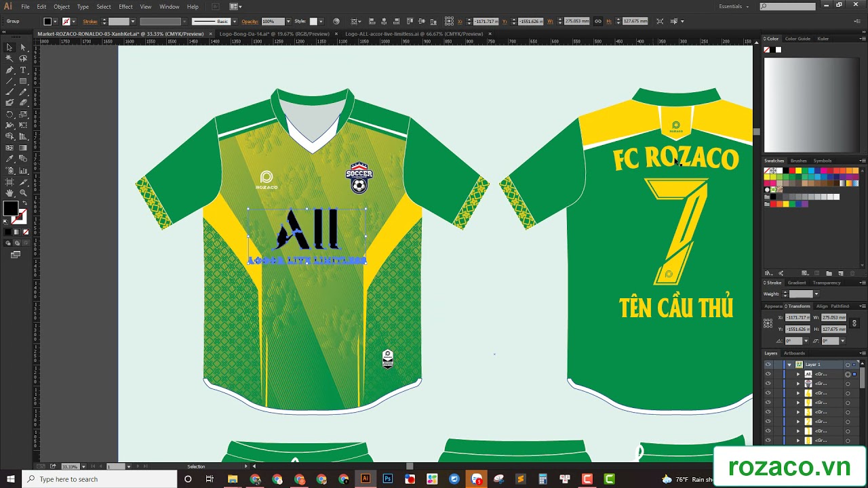The height and width of the screenshot is (488, 868).
Task: Click the zoom level field 33.33%
Action: tap(69, 466)
